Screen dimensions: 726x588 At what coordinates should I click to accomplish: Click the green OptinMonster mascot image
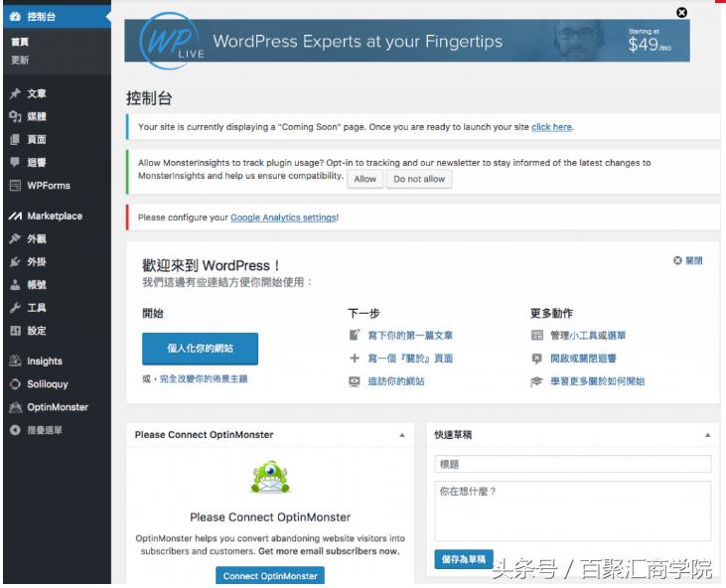pyautogui.click(x=270, y=477)
